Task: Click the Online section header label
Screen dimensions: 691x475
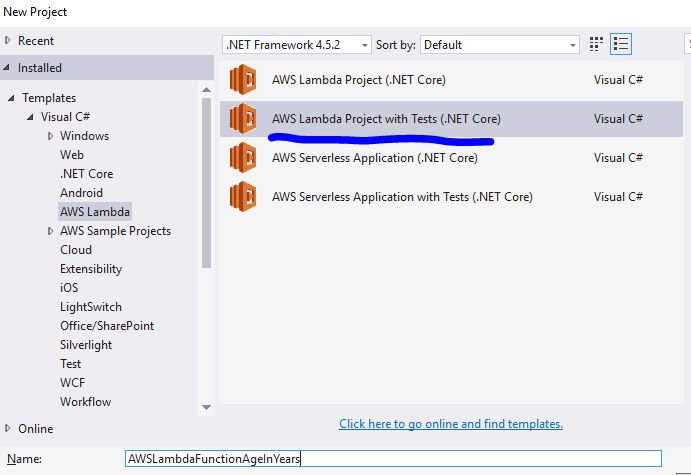Action: 35,428
